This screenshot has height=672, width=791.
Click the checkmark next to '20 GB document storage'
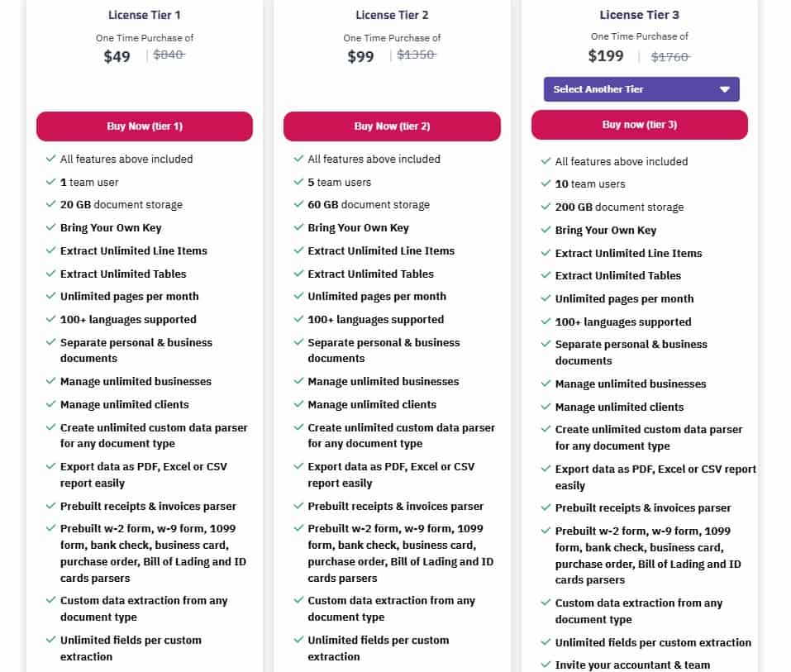point(50,204)
